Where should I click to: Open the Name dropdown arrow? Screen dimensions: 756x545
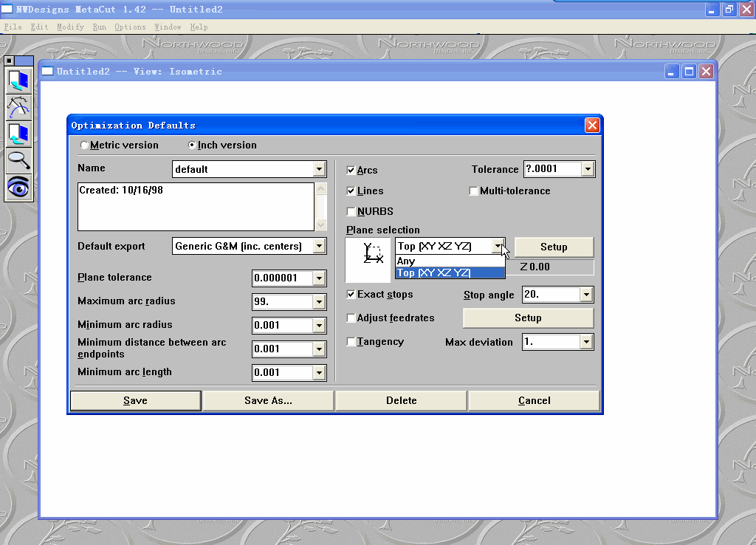tap(319, 169)
